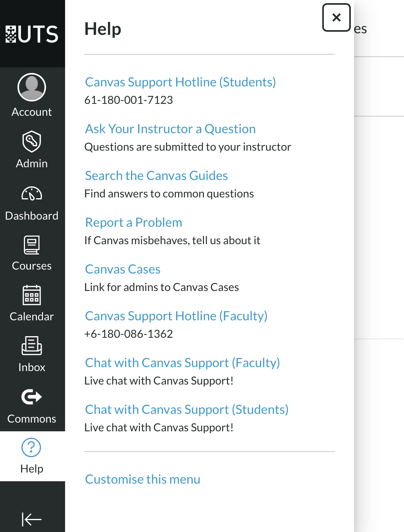Start Chat with Canvas Support (Faculty)
Viewport: 404px width, 532px height.
tap(183, 363)
